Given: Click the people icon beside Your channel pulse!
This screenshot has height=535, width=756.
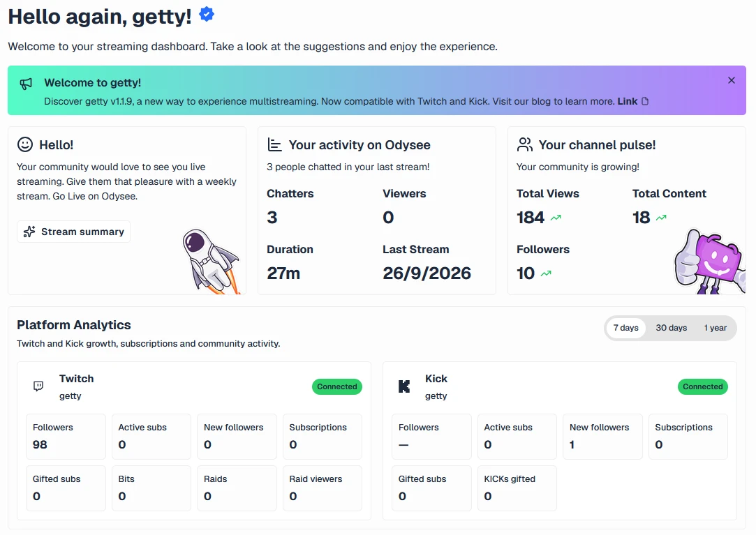Looking at the screenshot, I should tap(524, 144).
